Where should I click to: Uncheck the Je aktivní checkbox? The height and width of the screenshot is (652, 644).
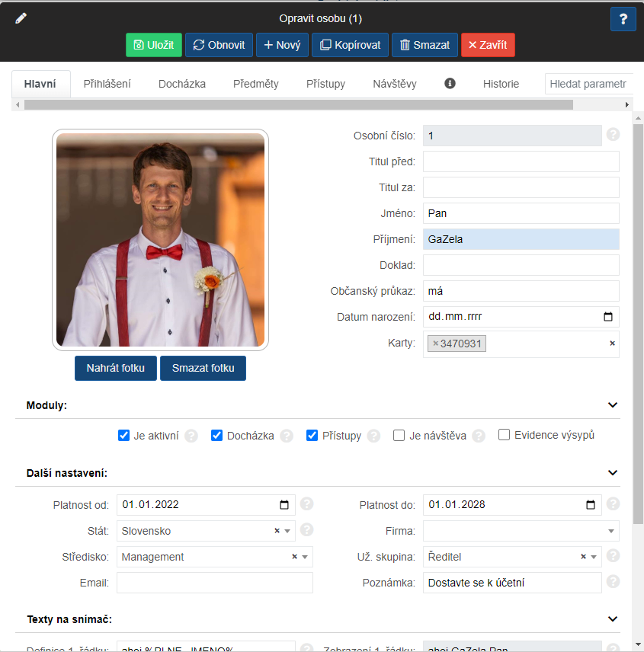point(124,436)
